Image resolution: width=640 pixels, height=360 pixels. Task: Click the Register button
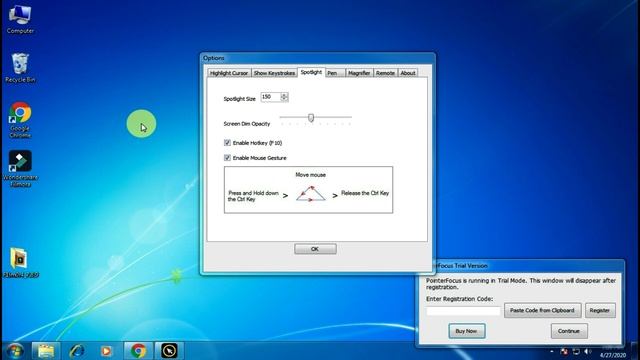pos(600,311)
